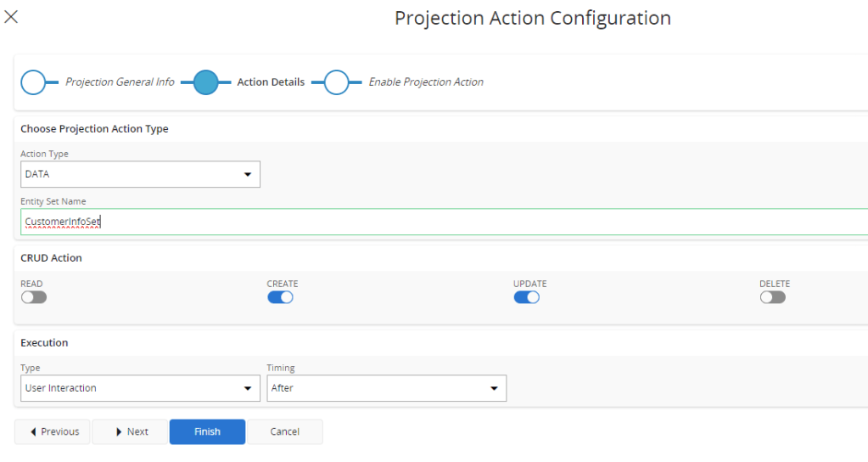Click the Enable Projection Action step circle
The height and width of the screenshot is (462, 868).
click(337, 82)
